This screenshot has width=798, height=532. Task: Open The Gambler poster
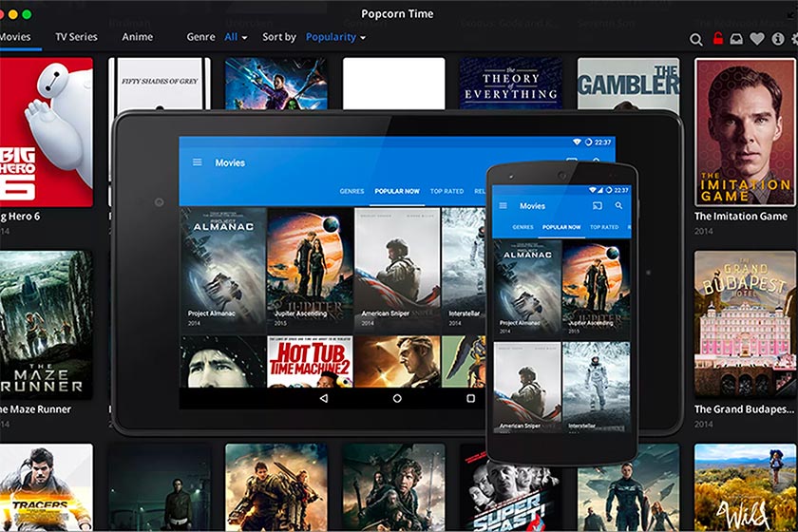[x=628, y=85]
